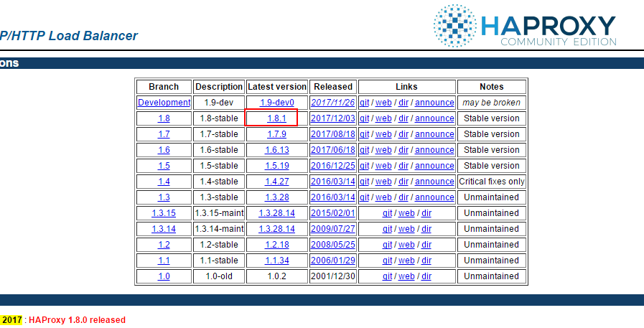Open announce link for 1.9-dev row
The height and width of the screenshot is (328, 644).
434,103
